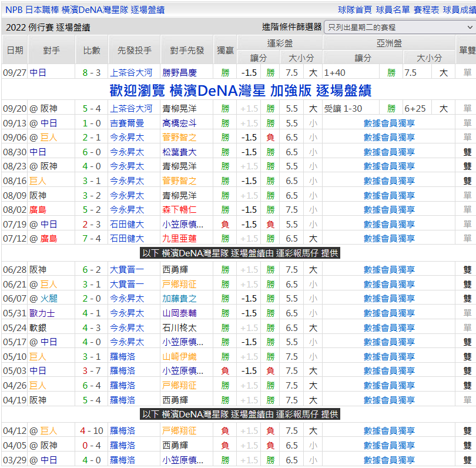The height and width of the screenshot is (468, 476).
Task: Click the 亞洲盤 column group header
Action: (389, 43)
